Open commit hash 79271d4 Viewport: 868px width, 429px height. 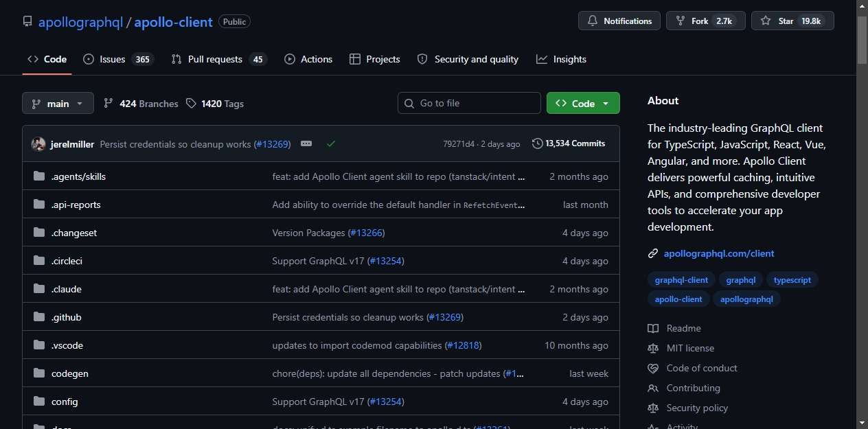[x=459, y=144]
